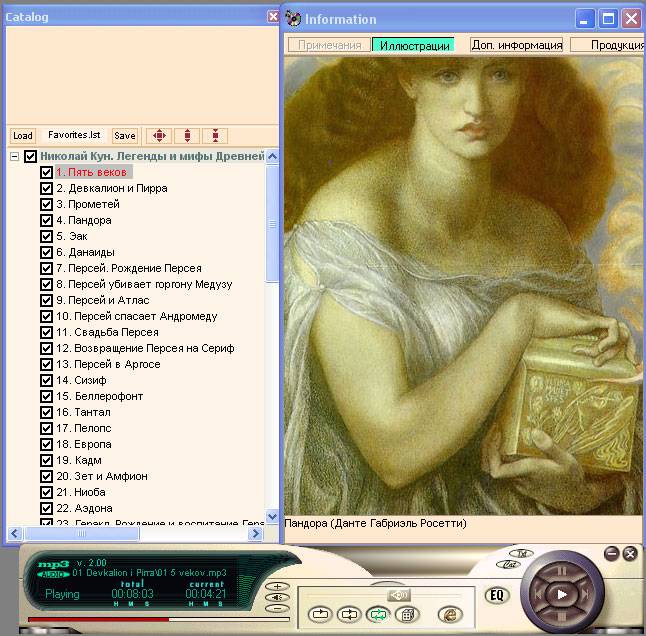Select track '8. Персей убивает горгону Медузу'
Image resolution: width=646 pixels, height=636 pixels.
[144, 284]
